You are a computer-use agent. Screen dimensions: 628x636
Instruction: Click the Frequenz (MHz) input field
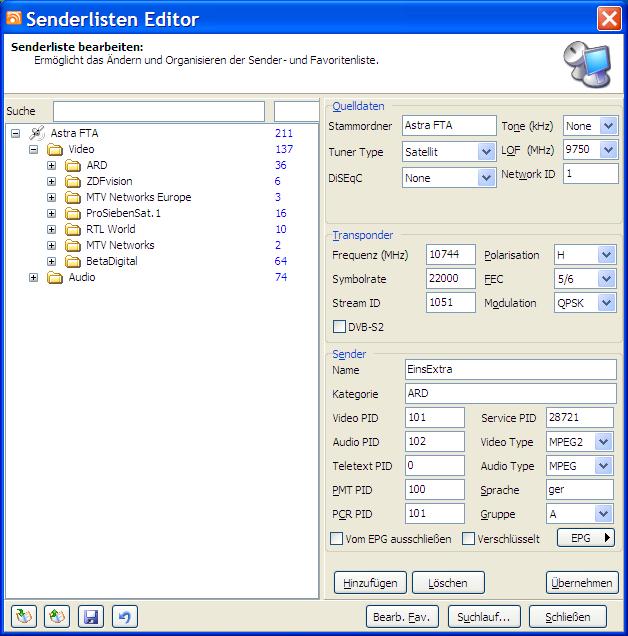[450, 255]
